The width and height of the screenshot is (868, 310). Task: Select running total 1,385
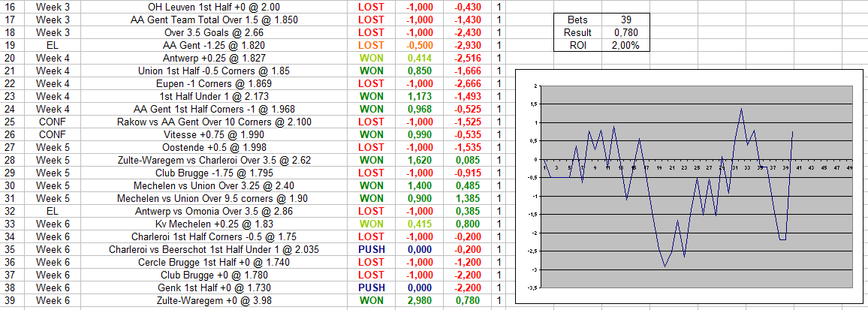(x=467, y=198)
